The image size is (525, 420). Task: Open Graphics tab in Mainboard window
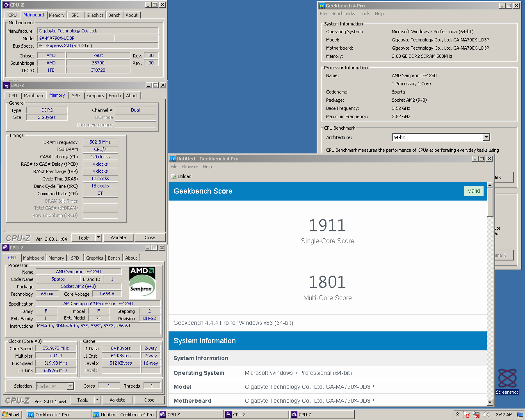tap(95, 15)
